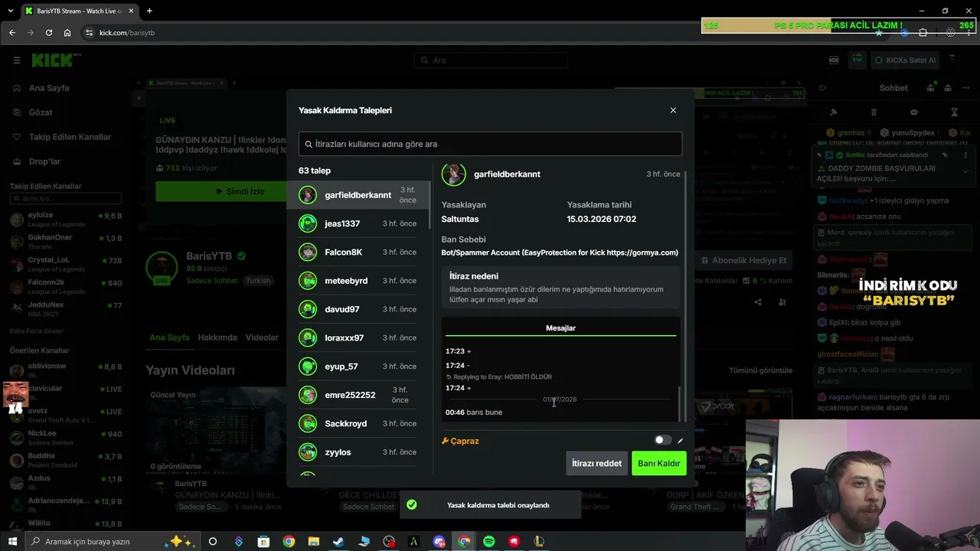Select the Mesajlar tab
The width and height of the screenshot is (980, 551).
[560, 328]
